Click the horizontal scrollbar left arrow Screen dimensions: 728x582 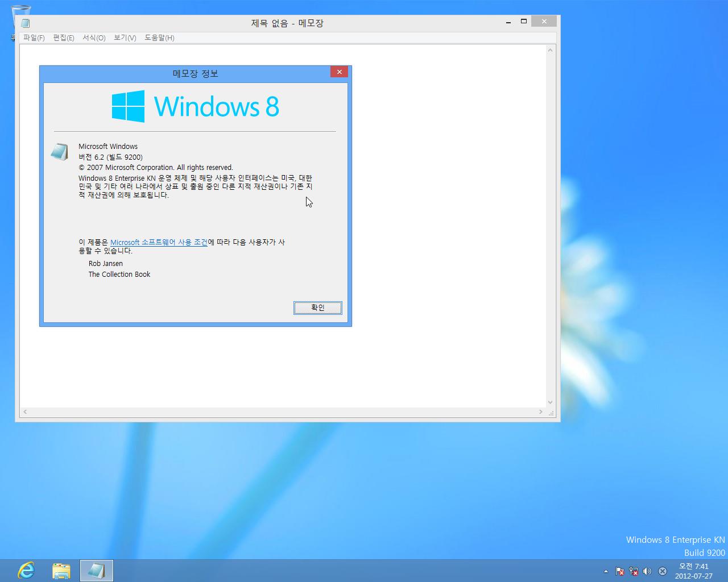(25, 411)
